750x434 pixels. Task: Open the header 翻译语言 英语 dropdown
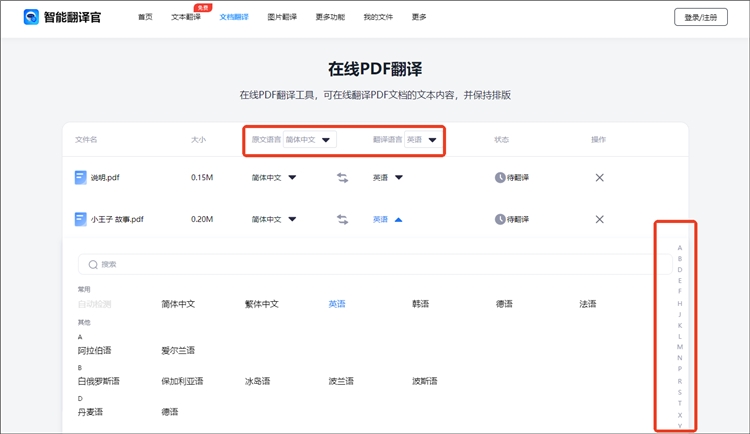pos(423,140)
